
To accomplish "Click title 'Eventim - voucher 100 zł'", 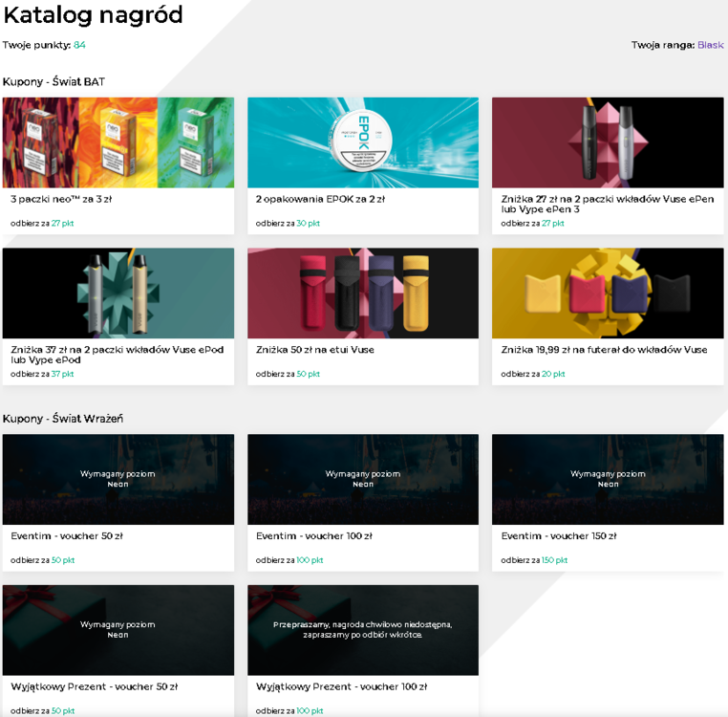I will [314, 535].
